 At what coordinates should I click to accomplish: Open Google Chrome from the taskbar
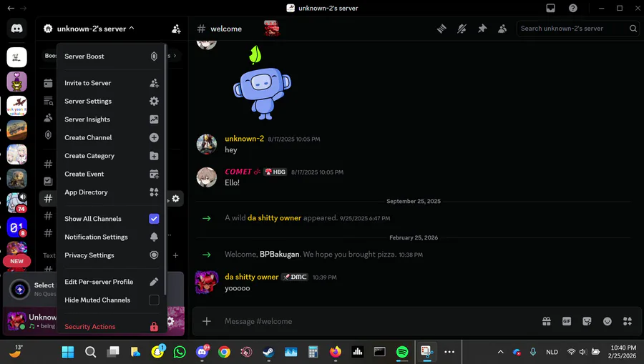(x=224, y=352)
